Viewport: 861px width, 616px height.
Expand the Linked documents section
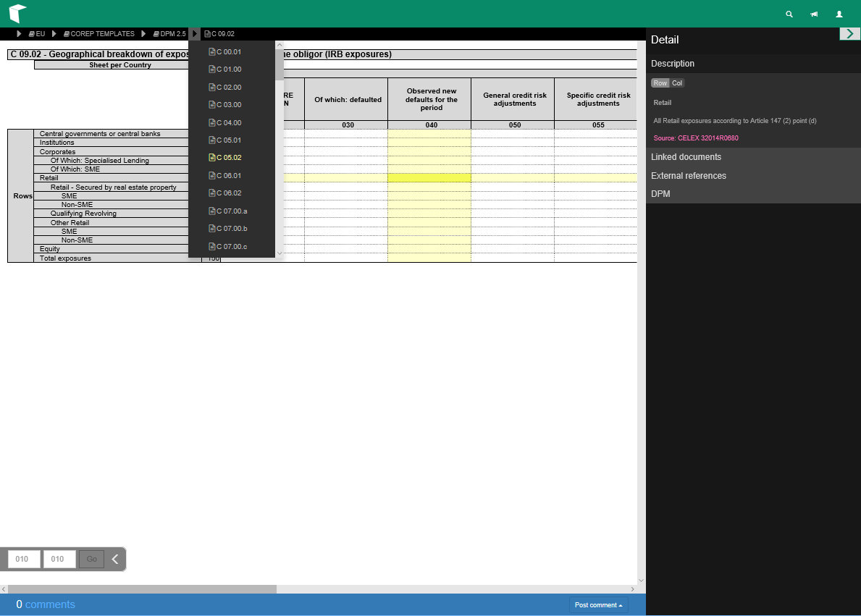pyautogui.click(x=686, y=157)
